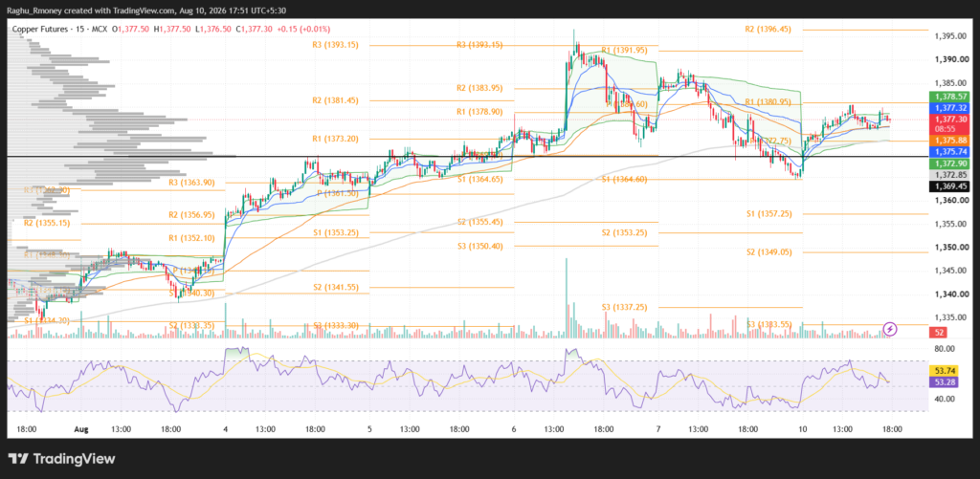The image size is (980, 479).
Task: Click the R1 (1391.95) pivot label
Action: (624, 50)
